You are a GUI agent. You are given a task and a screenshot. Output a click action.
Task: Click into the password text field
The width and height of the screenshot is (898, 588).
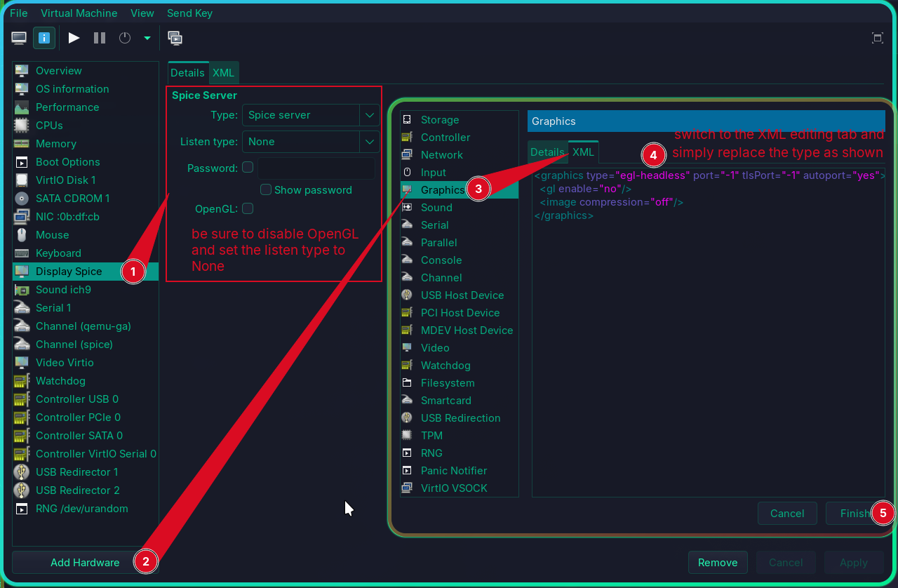pos(316,168)
